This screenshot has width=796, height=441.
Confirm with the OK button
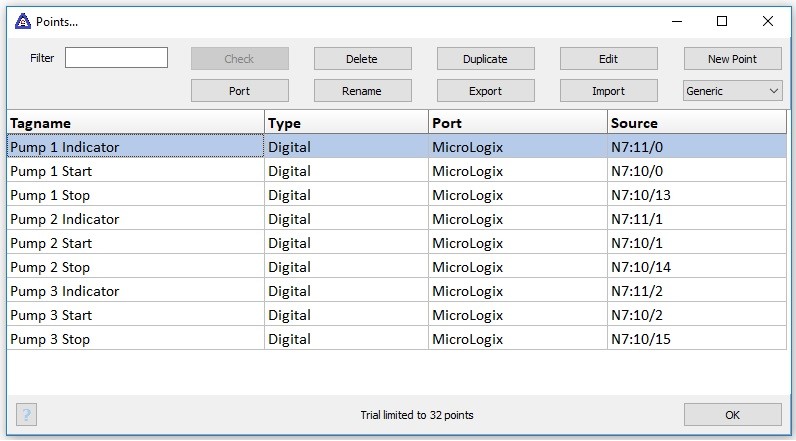[x=733, y=415]
